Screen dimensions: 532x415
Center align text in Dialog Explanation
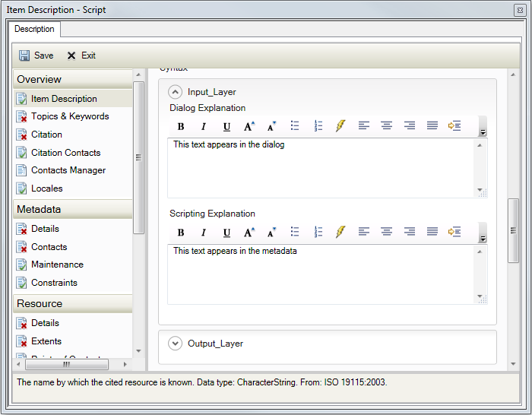pos(386,126)
